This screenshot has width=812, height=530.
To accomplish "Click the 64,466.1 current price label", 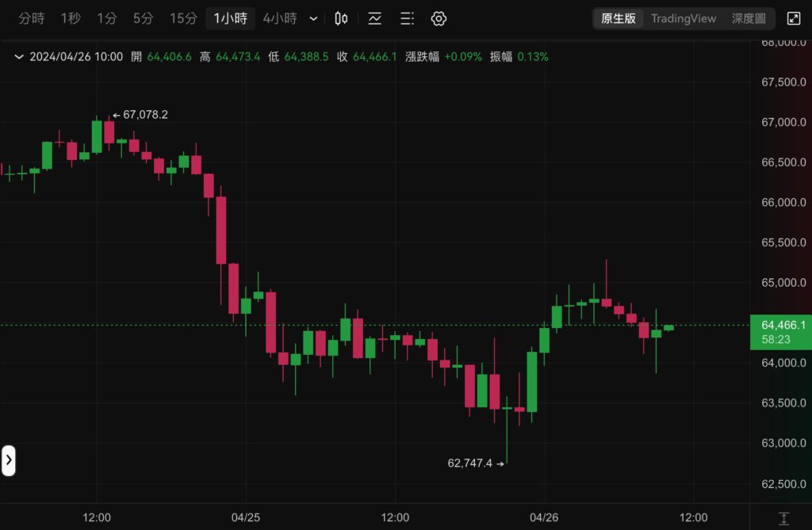I will pyautogui.click(x=781, y=325).
